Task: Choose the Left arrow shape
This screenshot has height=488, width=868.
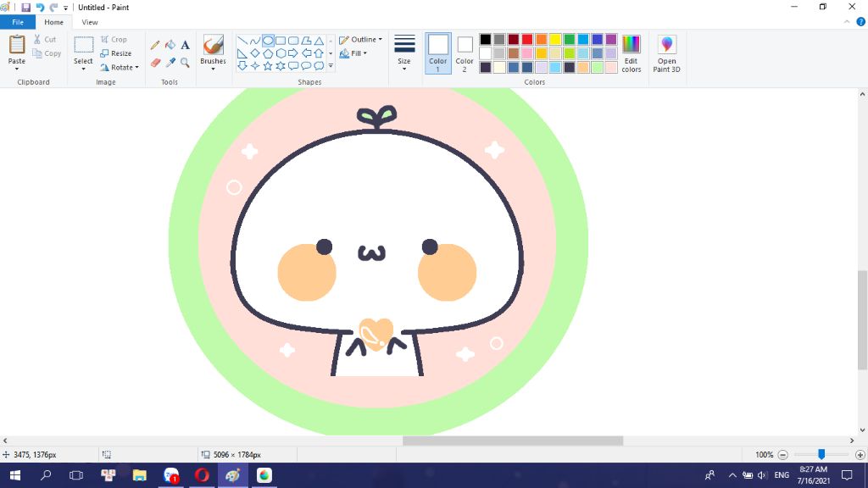Action: click(306, 53)
